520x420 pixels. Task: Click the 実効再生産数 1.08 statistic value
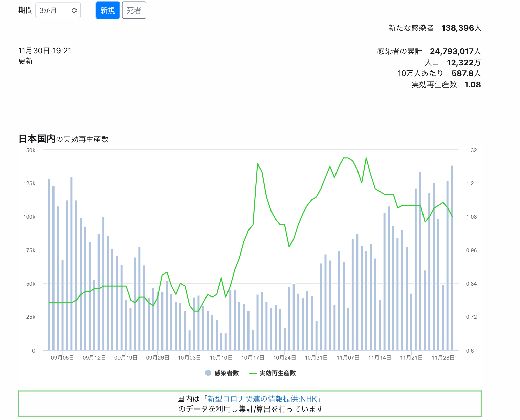pos(472,85)
